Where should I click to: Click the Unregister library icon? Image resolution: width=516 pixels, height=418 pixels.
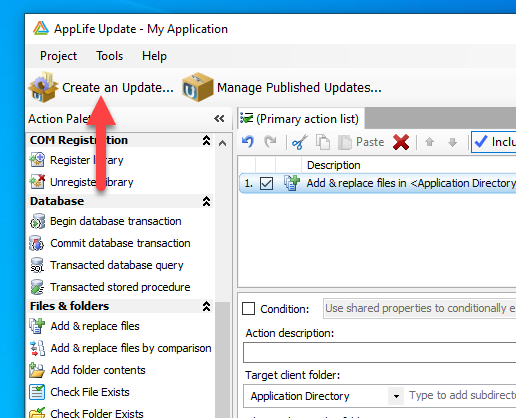(x=37, y=182)
